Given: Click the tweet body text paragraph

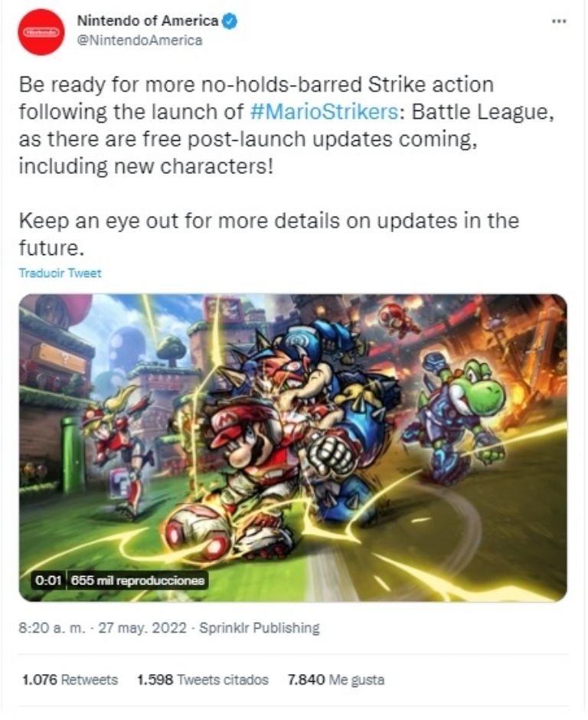Looking at the screenshot, I should tap(286, 126).
